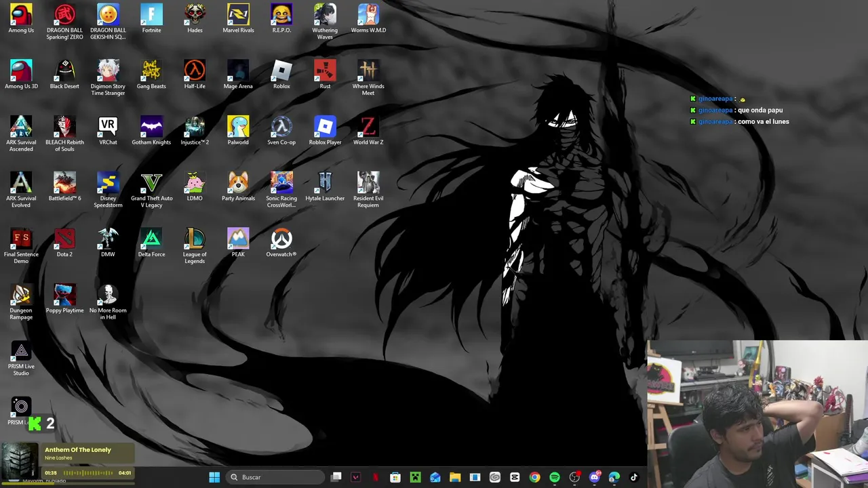This screenshot has height=488, width=868.
Task: Select Digimon Story Time Stranger icon
Action: coord(108,78)
